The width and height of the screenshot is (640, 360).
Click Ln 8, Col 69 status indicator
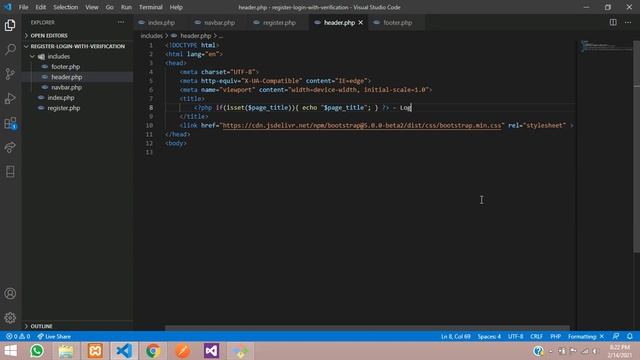(456, 336)
